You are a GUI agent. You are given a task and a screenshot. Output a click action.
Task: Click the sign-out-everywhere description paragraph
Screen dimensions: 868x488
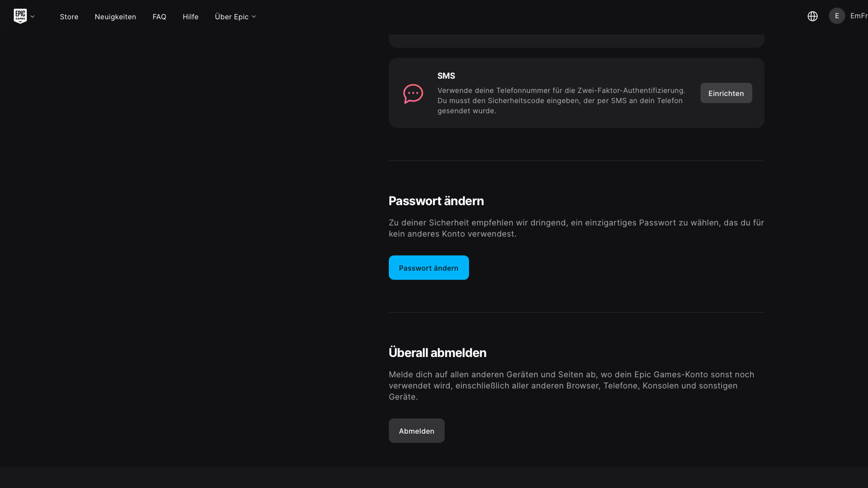[571, 385]
